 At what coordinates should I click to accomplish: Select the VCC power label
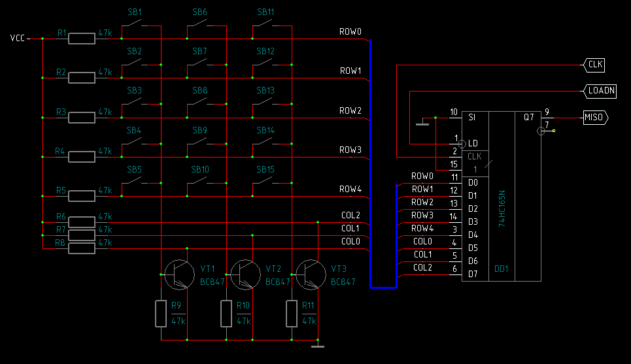18,39
